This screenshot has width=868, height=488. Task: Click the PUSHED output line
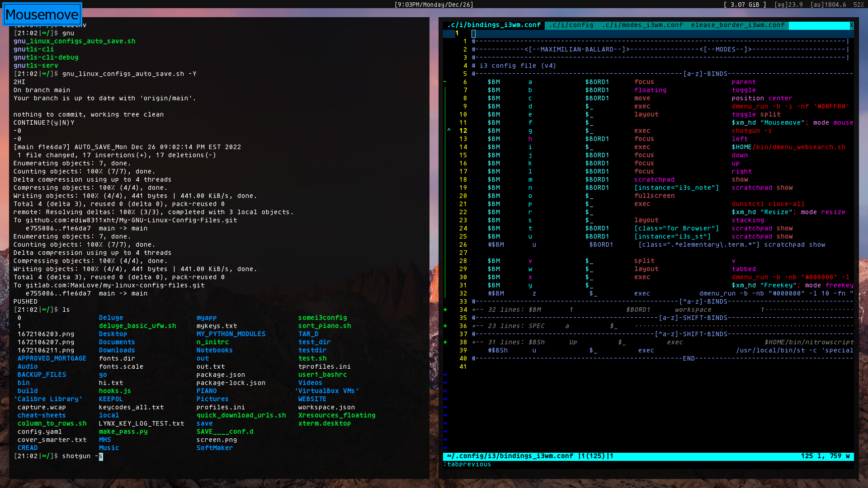(x=25, y=302)
